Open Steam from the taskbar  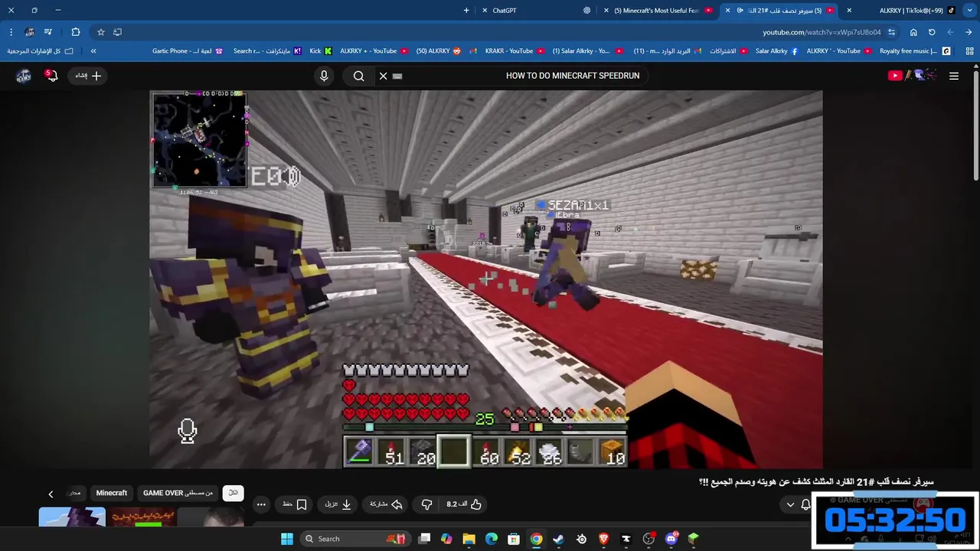tap(559, 539)
